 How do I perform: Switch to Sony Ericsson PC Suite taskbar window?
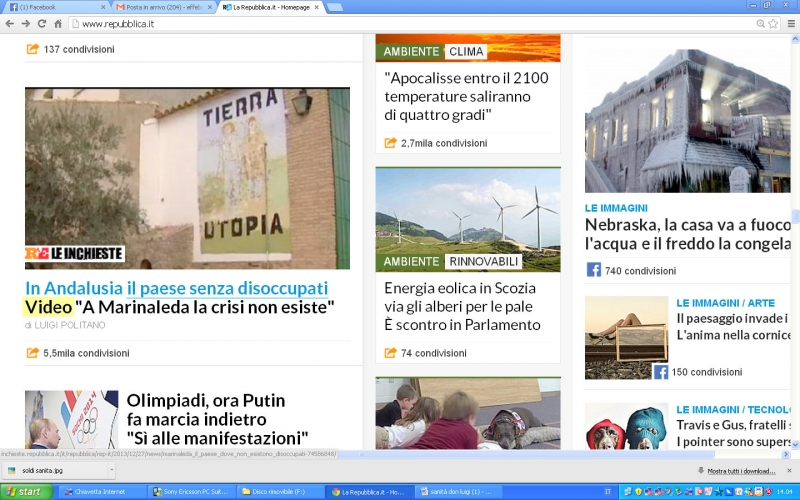191,492
